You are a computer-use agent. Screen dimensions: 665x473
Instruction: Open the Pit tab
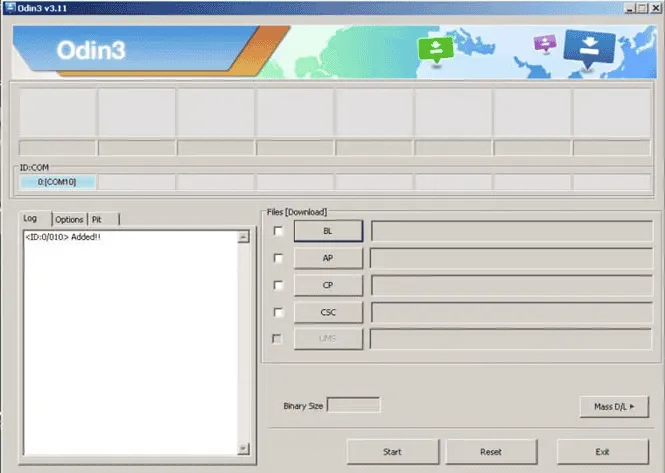[x=97, y=219]
